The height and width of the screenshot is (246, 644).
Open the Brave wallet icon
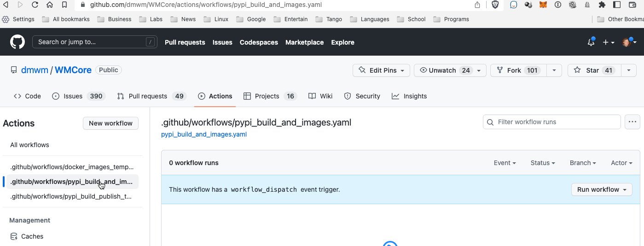coord(632,5)
